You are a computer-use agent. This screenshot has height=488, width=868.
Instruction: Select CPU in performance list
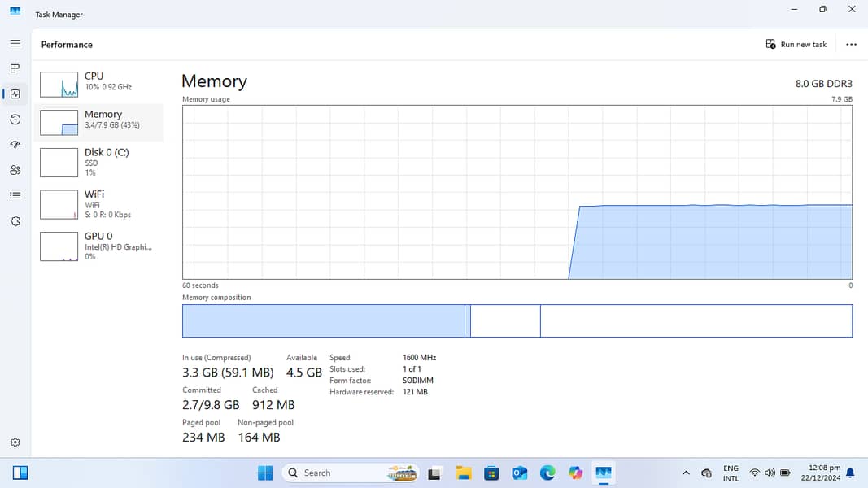(98, 81)
